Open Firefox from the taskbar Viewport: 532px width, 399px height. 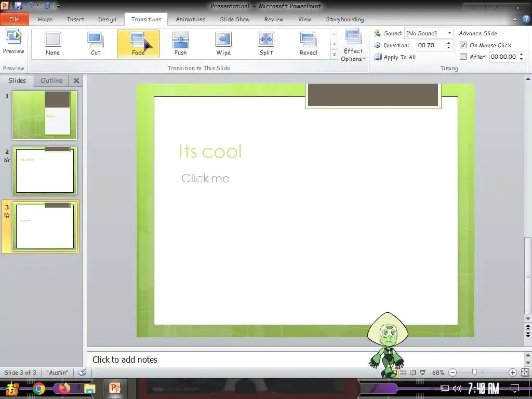[64, 389]
